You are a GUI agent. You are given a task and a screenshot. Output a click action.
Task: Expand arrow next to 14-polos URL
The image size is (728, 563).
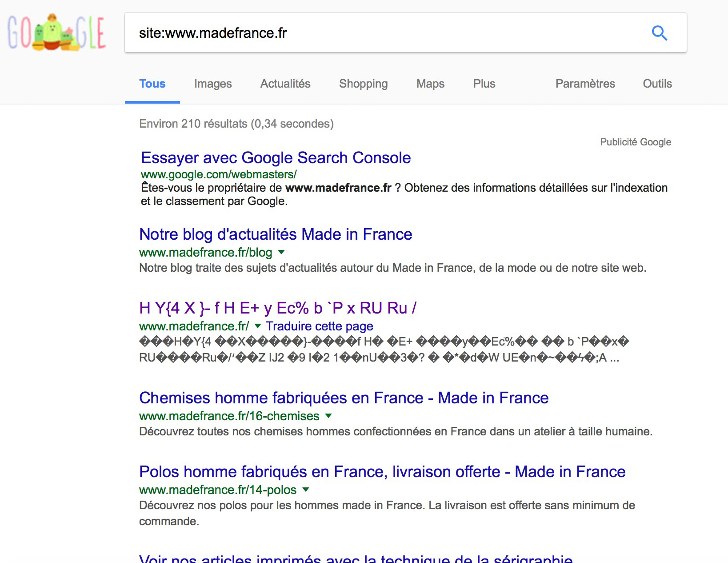tap(306, 490)
